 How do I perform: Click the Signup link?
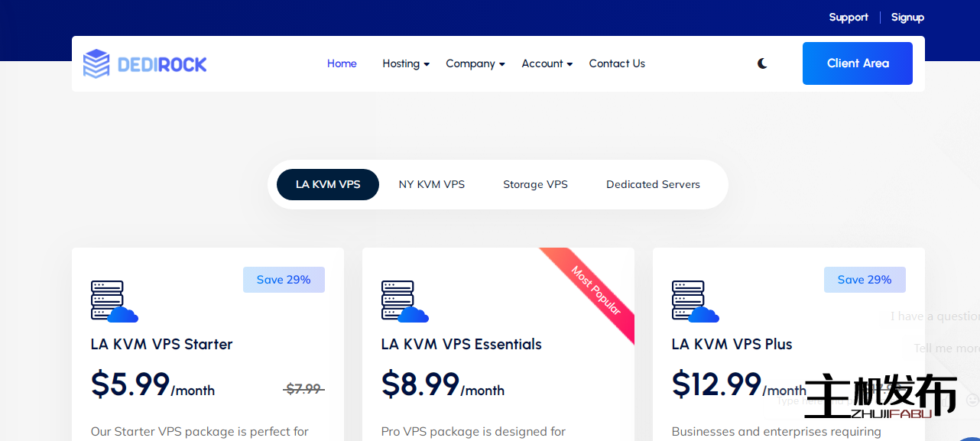click(907, 17)
